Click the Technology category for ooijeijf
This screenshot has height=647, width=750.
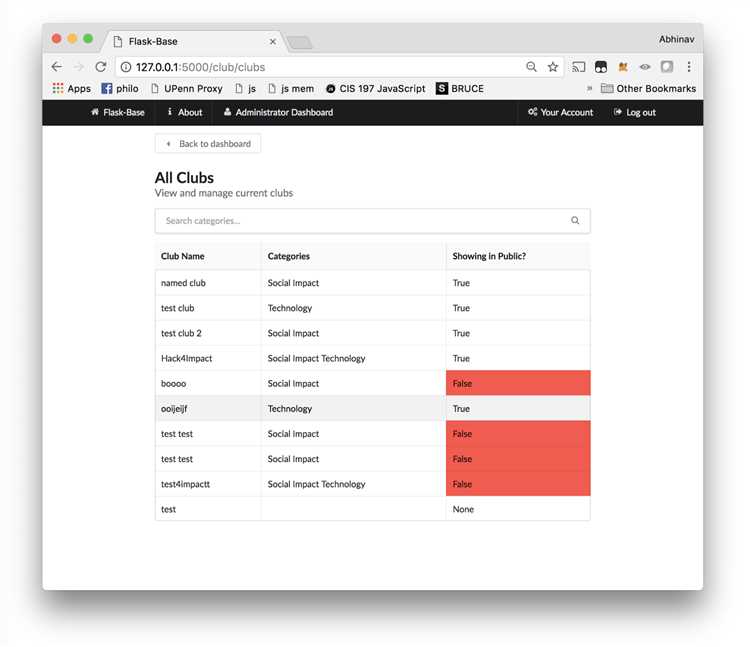(x=289, y=408)
